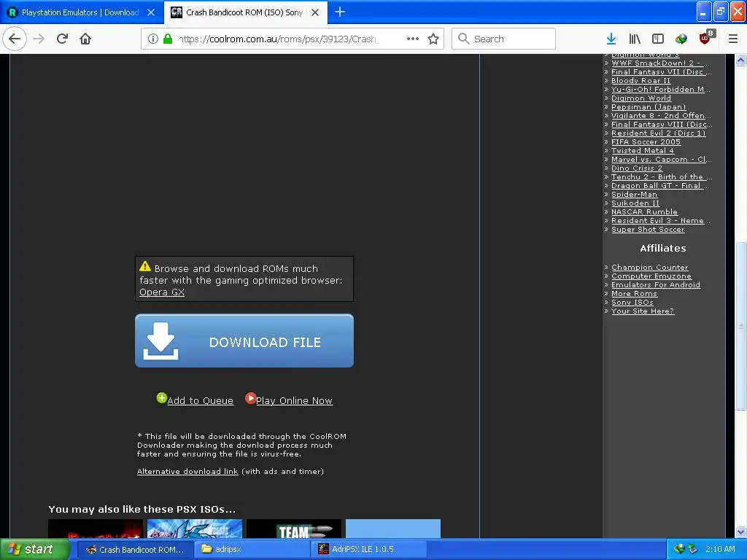Image resolution: width=747 pixels, height=560 pixels.
Task: Open WWF SmackDown! 2 link
Action: [x=660, y=63]
